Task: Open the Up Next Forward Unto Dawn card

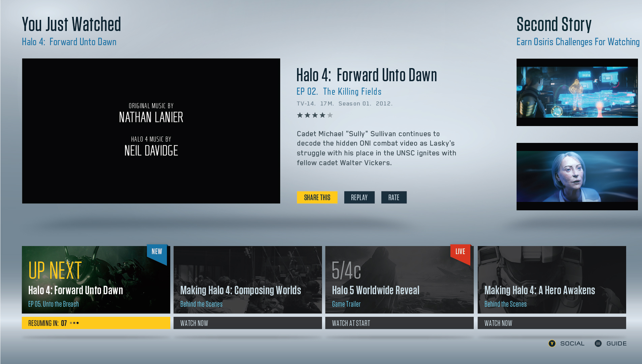Action: (x=96, y=280)
